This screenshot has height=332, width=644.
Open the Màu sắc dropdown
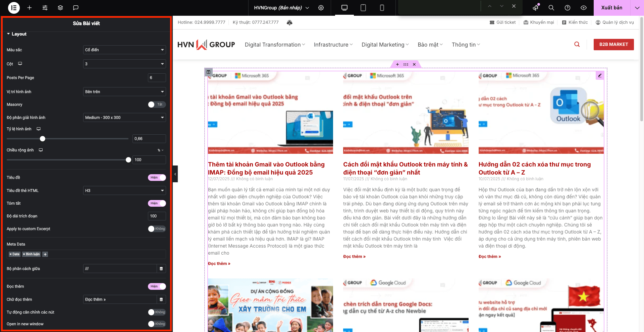click(x=124, y=50)
